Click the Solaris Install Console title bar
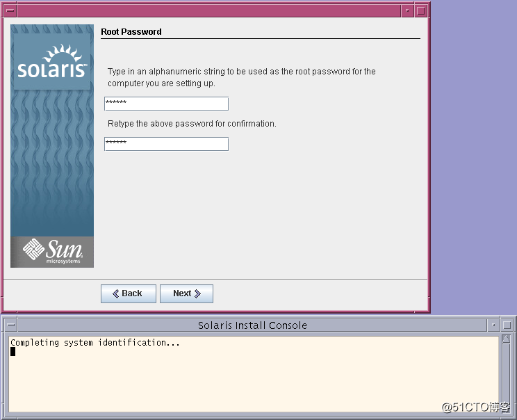This screenshot has height=420, width=517. click(x=252, y=325)
